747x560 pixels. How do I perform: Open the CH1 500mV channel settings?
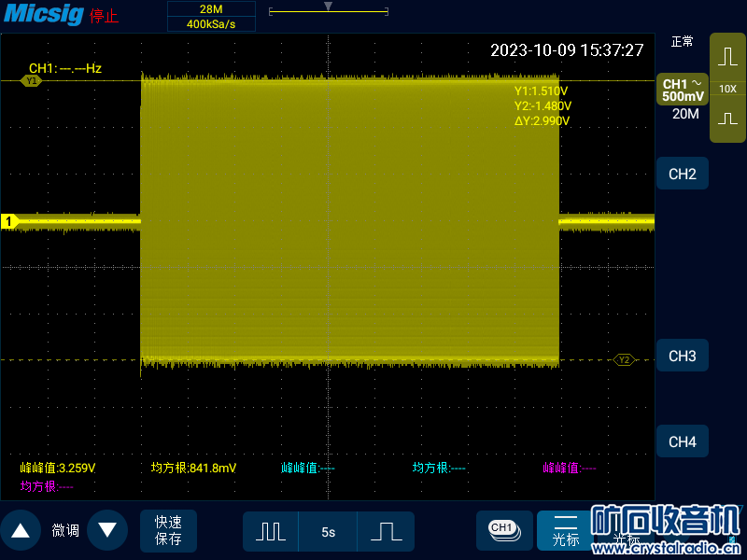point(683,90)
